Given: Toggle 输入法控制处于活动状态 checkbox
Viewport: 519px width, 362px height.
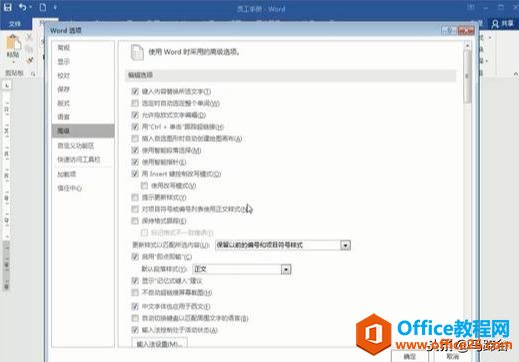Looking at the screenshot, I should (x=135, y=330).
